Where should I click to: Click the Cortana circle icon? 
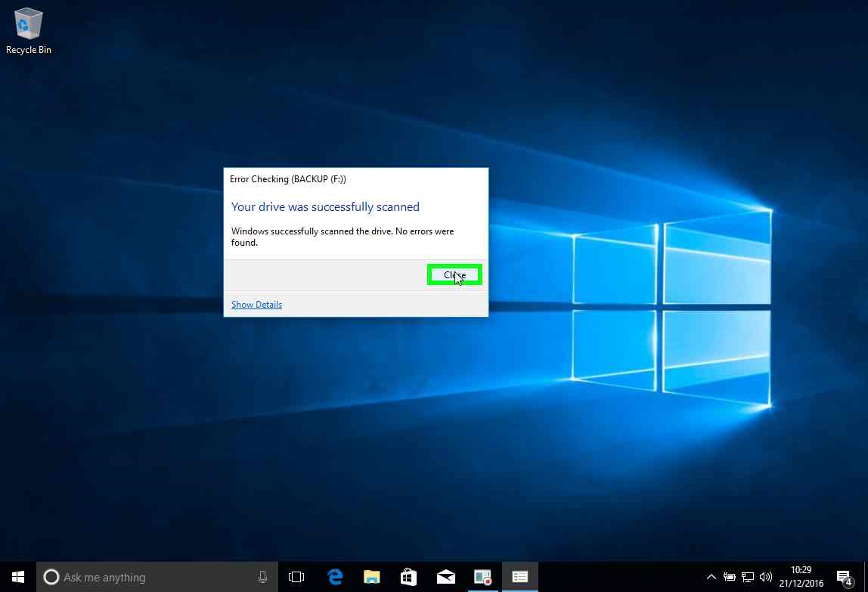[51, 577]
